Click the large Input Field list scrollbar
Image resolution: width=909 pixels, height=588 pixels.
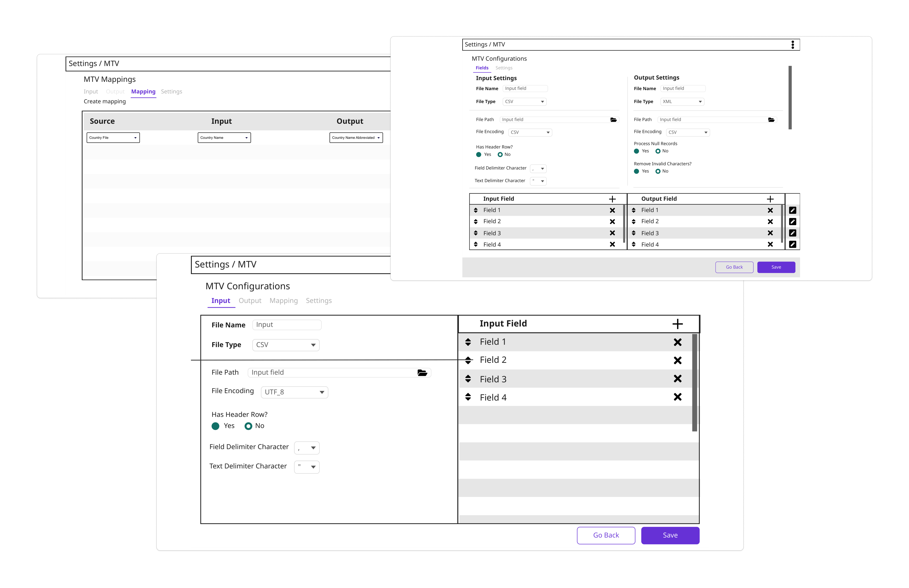tap(694, 383)
